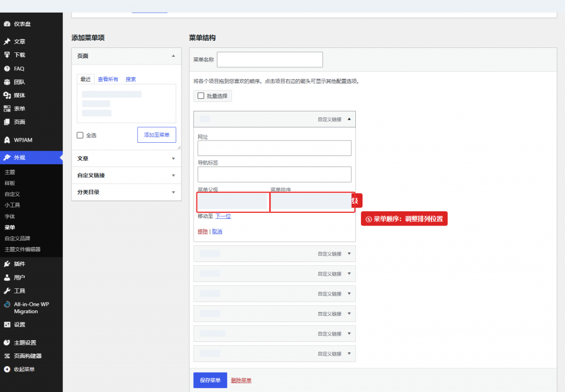The height and width of the screenshot is (392, 565).
Task: Click the 删除菜单 link
Action: coord(241,380)
